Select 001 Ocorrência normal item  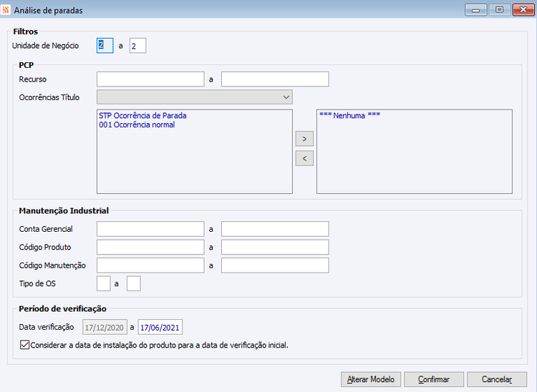pos(137,125)
